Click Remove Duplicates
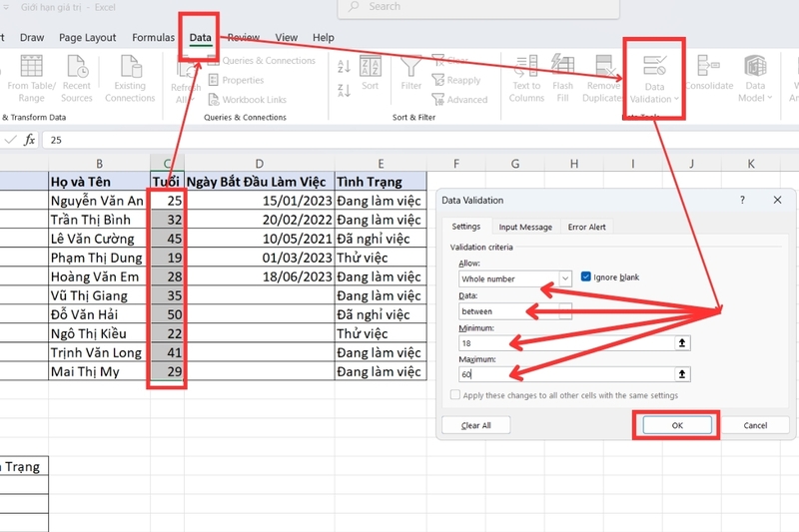This screenshot has height=532, width=799. point(603,79)
